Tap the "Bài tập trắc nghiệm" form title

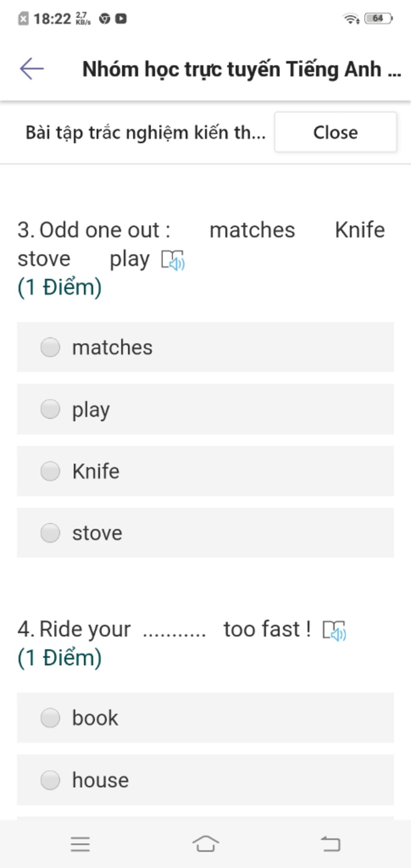[145, 132]
